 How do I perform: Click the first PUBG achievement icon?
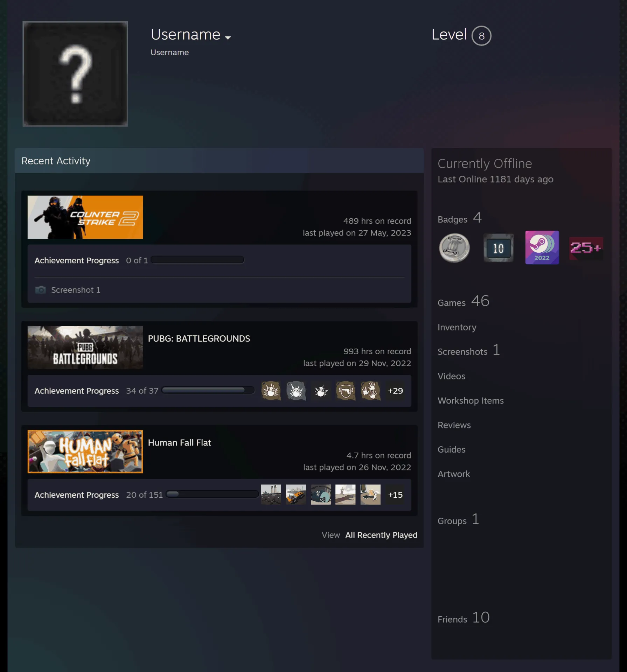point(271,391)
